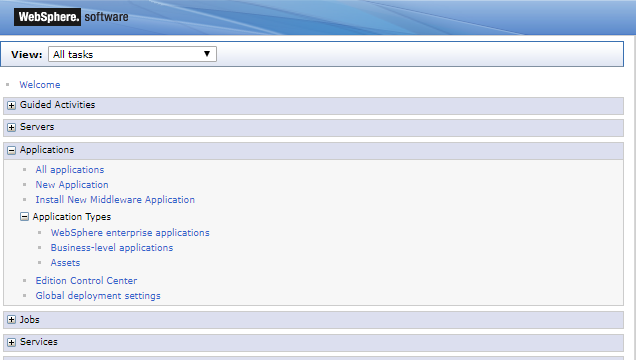The image size is (636, 360).
Task: Click the Welcome link
Action: point(40,85)
